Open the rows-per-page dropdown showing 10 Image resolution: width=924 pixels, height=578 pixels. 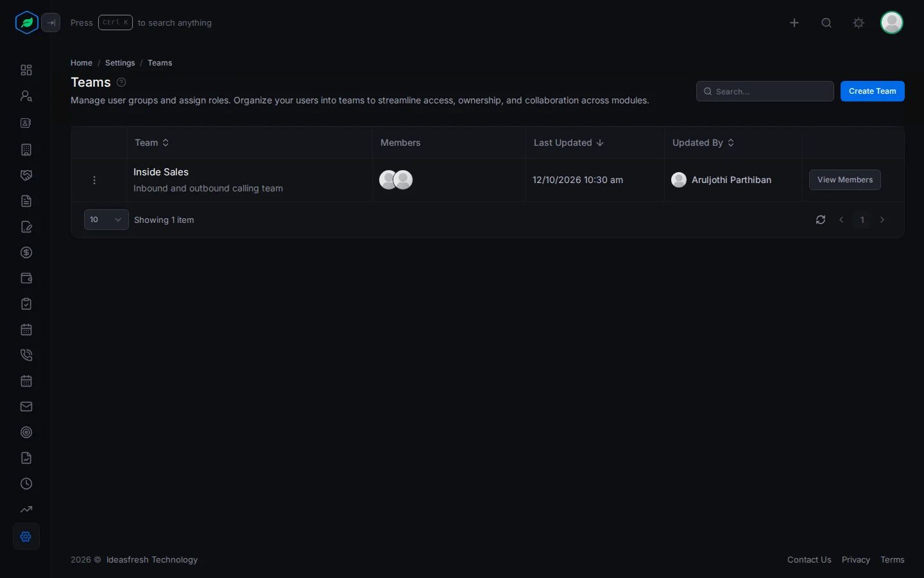tap(107, 220)
